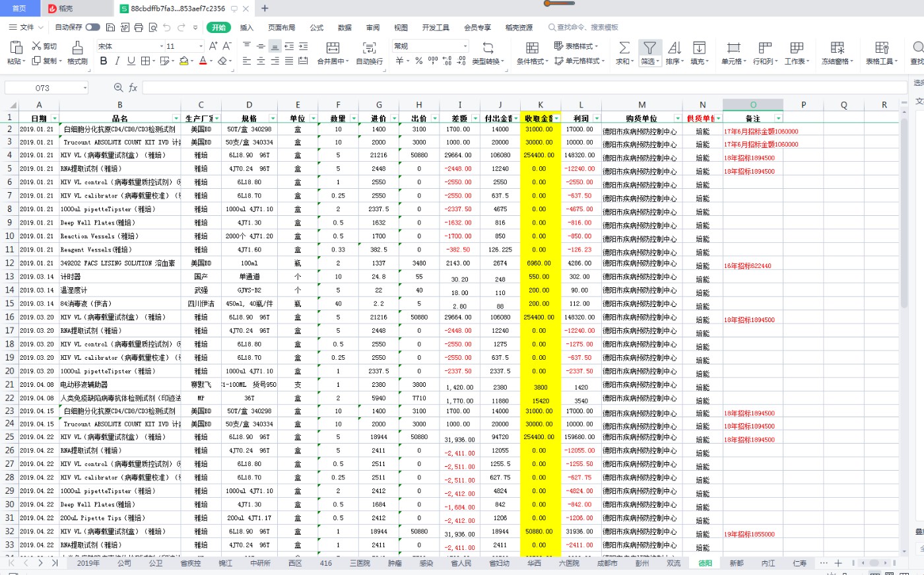Image resolution: width=924 pixels, height=575 pixels.
Task: Click the undo arrow
Action: coord(166,27)
